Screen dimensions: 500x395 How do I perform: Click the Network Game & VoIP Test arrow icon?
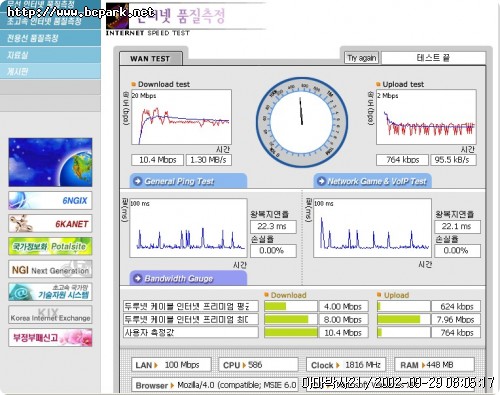click(321, 181)
